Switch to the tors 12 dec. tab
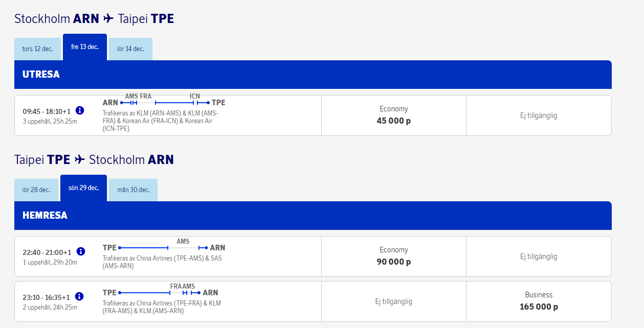Screen dimensions: 644x328 [x=37, y=49]
